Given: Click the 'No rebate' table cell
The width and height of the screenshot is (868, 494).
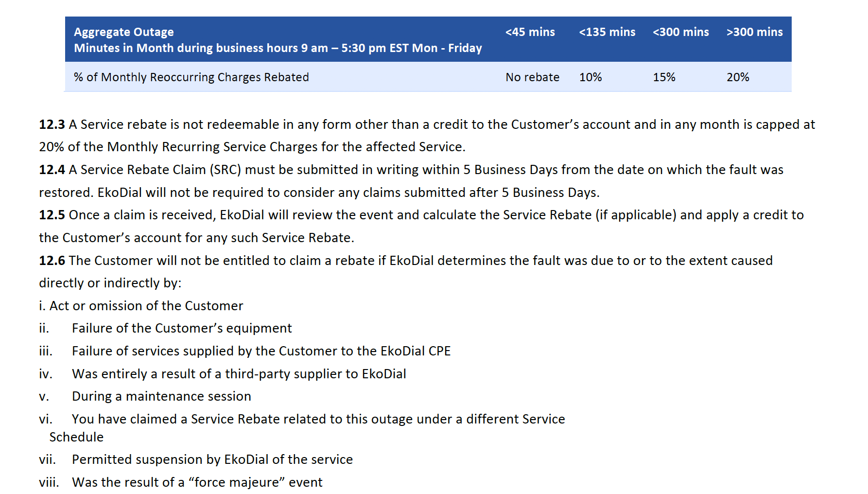Looking at the screenshot, I should [x=532, y=77].
